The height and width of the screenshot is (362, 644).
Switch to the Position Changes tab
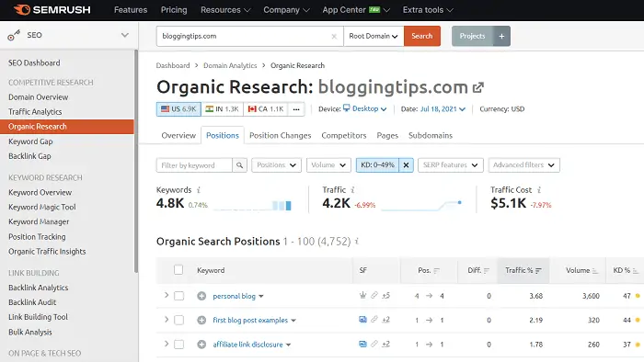(281, 135)
